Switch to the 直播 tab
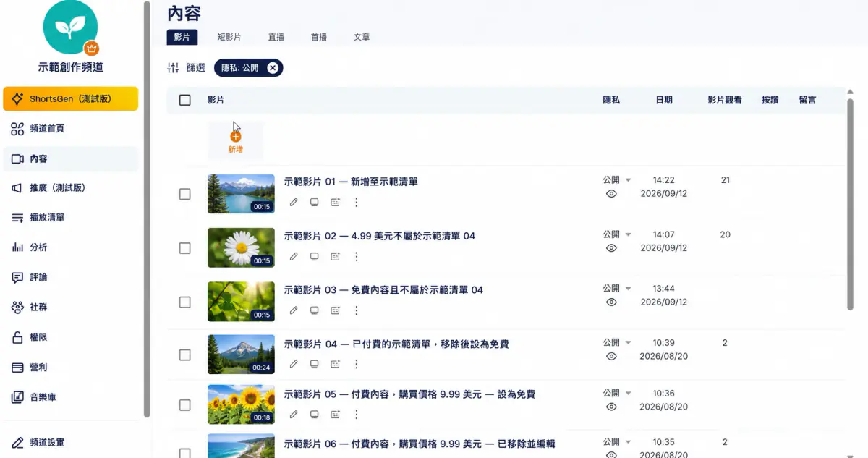 click(276, 37)
